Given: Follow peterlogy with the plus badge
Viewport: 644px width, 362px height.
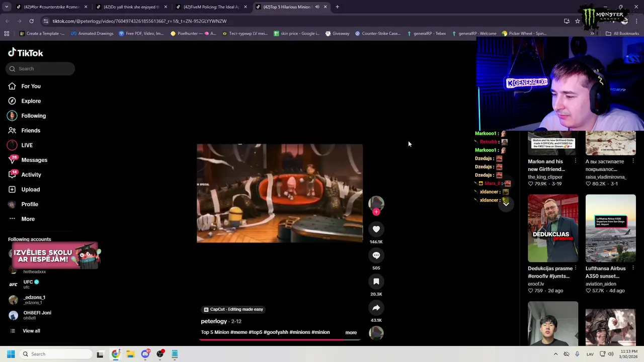Looking at the screenshot, I should [376, 212].
